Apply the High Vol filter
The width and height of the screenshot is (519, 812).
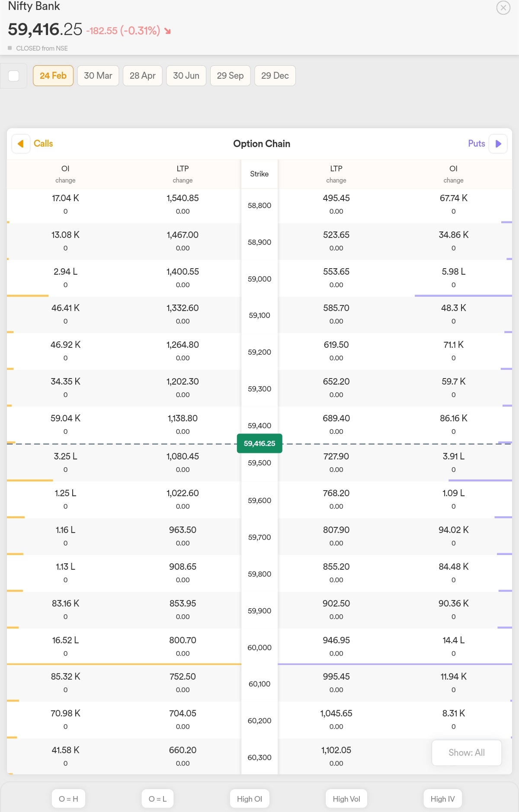pyautogui.click(x=346, y=799)
